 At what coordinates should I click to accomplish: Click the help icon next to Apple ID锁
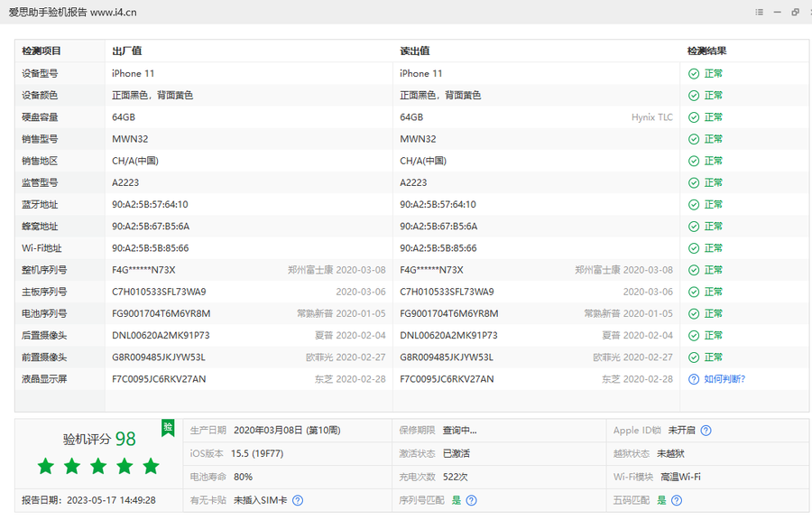[706, 432]
